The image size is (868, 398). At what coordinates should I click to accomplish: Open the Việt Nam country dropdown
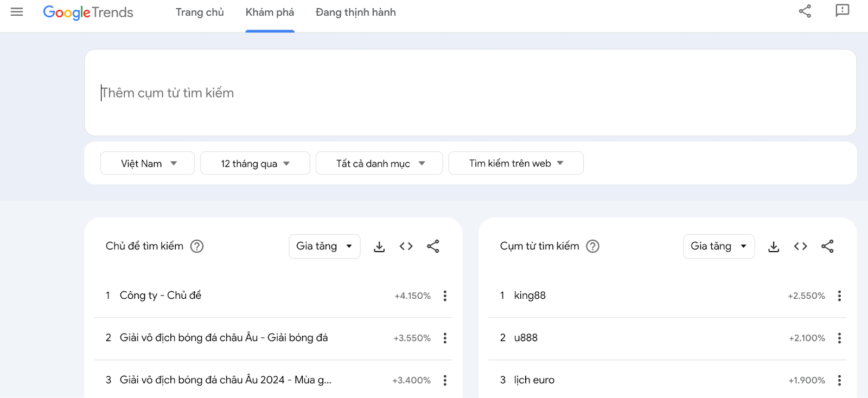148,163
